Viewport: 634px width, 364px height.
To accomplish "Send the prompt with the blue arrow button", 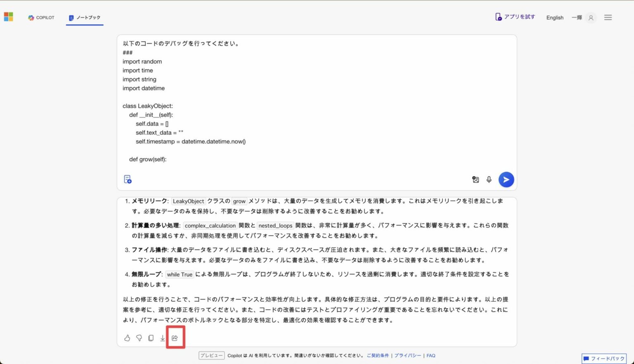I will pos(506,179).
